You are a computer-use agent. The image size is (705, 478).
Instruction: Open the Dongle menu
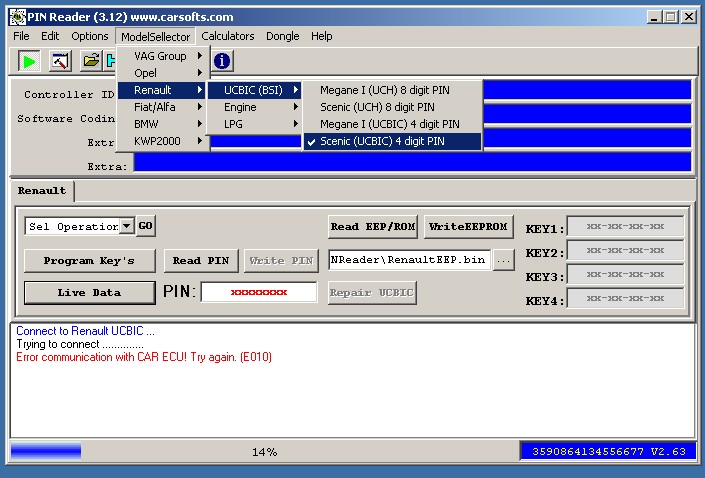point(282,36)
